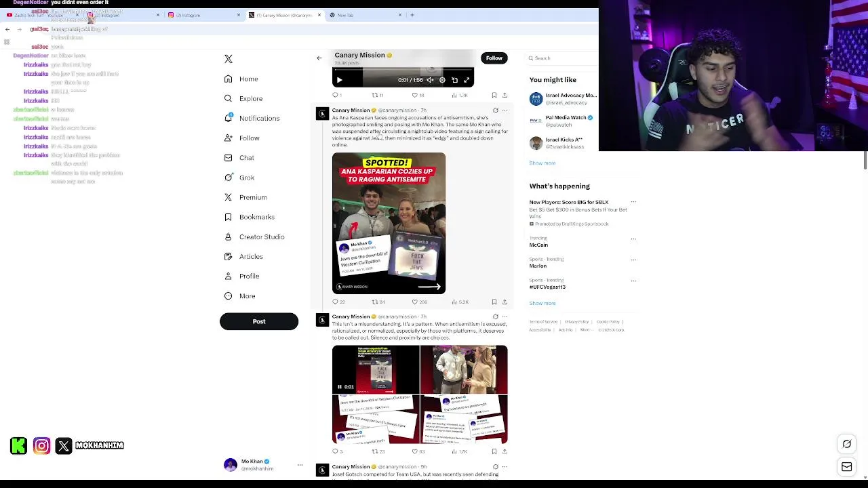The image size is (868, 488).
Task: Open Home in the X sidebar
Action: click(x=242, y=79)
